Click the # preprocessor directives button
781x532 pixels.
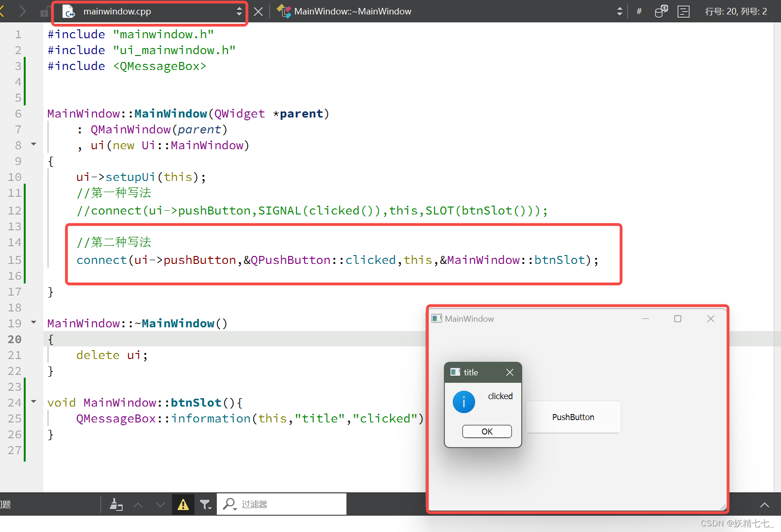click(x=639, y=11)
